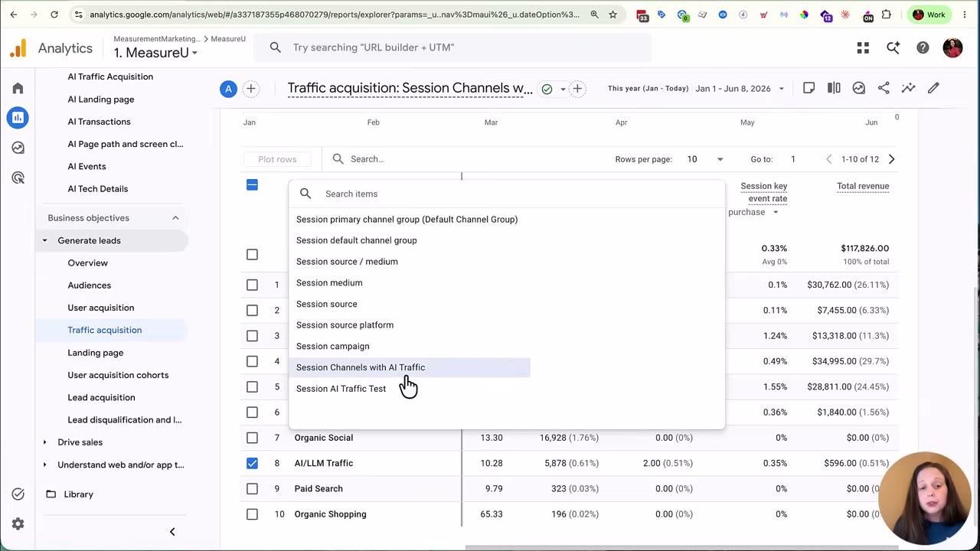Image resolution: width=980 pixels, height=551 pixels.
Task: Open report title options dropdown arrow
Action: click(x=563, y=89)
